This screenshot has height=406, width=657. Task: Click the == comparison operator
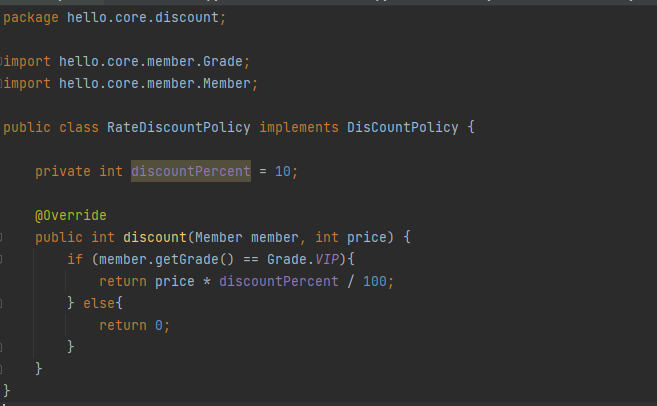pyautogui.click(x=251, y=259)
